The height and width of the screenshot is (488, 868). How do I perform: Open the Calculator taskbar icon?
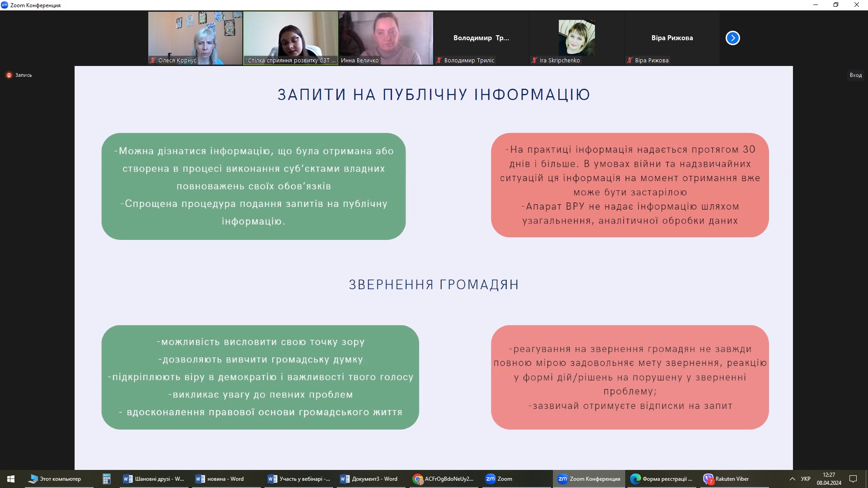point(107,479)
